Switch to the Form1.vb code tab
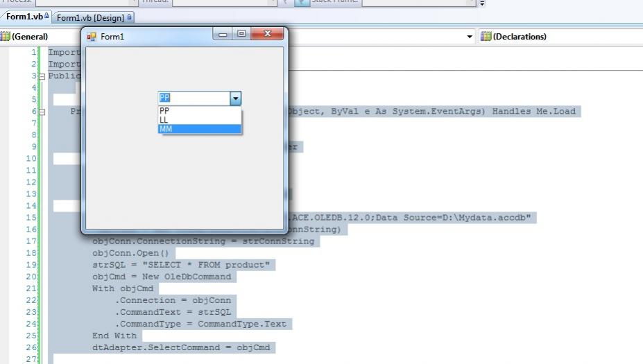Viewport: 643px width, 364px height. pos(27,17)
